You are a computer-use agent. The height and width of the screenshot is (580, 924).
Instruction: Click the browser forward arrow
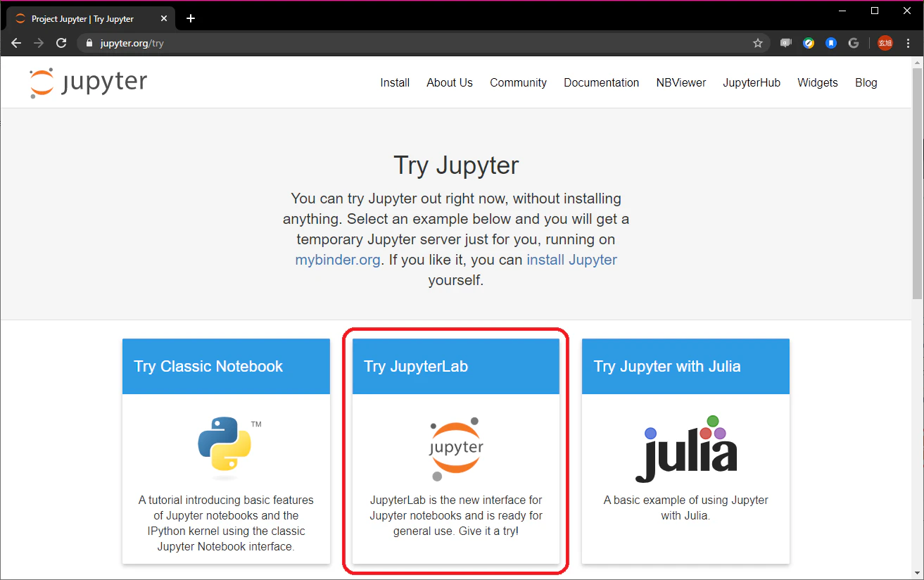pos(39,43)
